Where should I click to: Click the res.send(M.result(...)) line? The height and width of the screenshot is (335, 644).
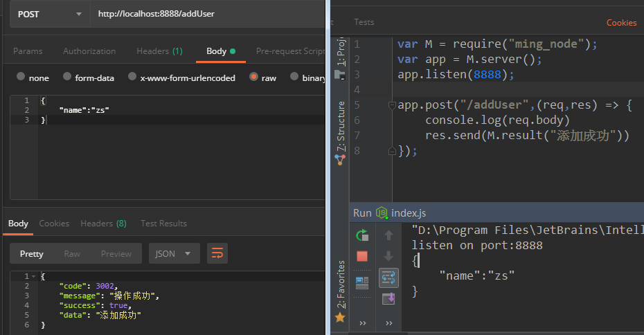click(527, 136)
